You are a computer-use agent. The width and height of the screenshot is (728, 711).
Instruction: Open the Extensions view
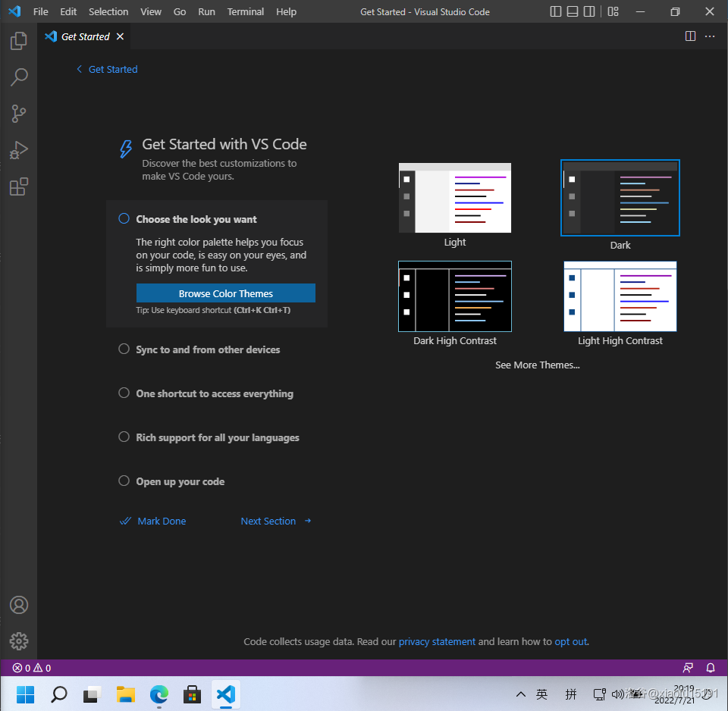pyautogui.click(x=18, y=186)
